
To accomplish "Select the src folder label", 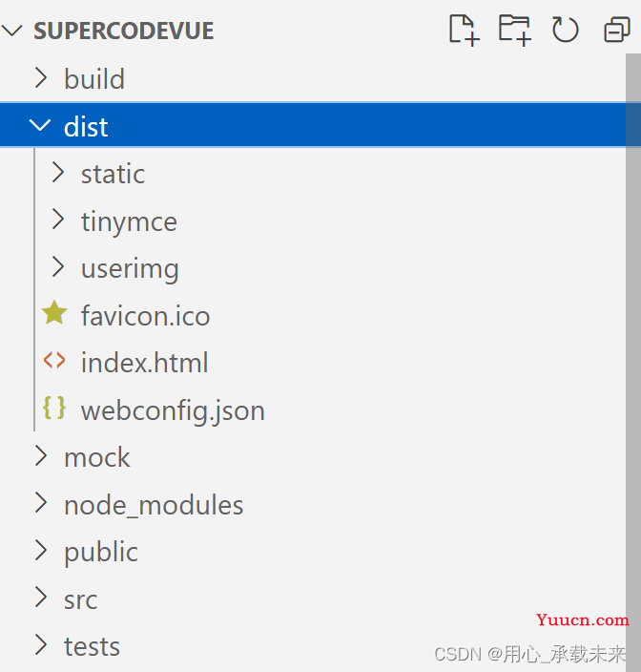I will point(80,599).
